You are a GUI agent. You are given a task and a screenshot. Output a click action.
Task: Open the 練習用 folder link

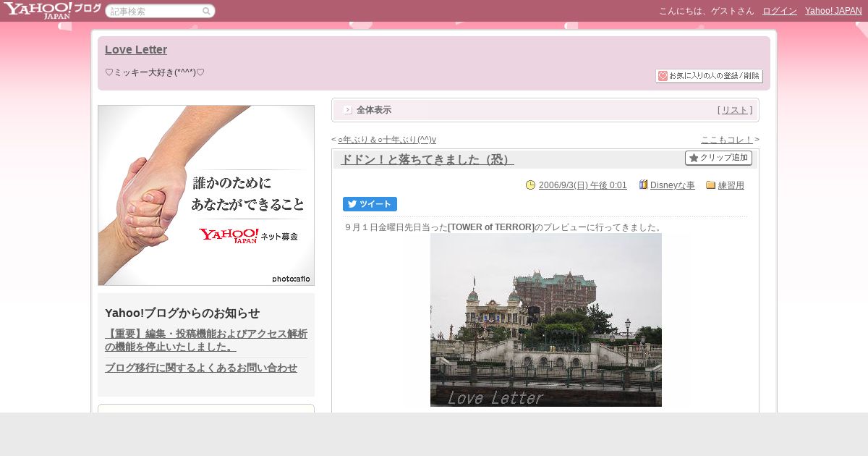tap(731, 185)
